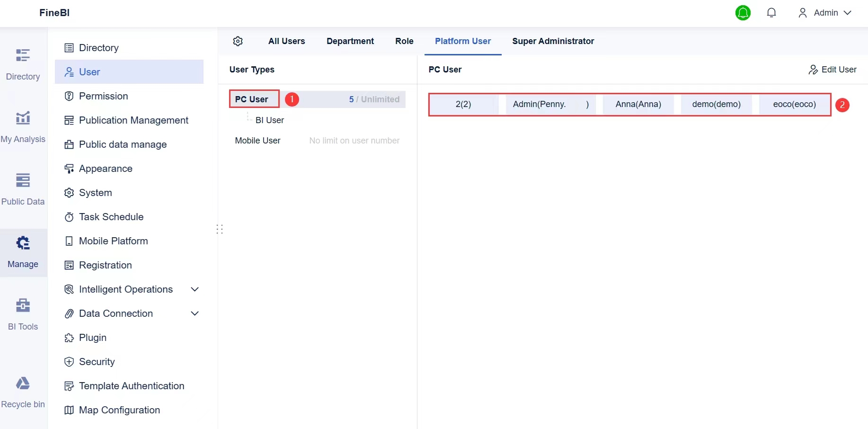Switch to the Super Administrator tab
The image size is (868, 429).
553,42
